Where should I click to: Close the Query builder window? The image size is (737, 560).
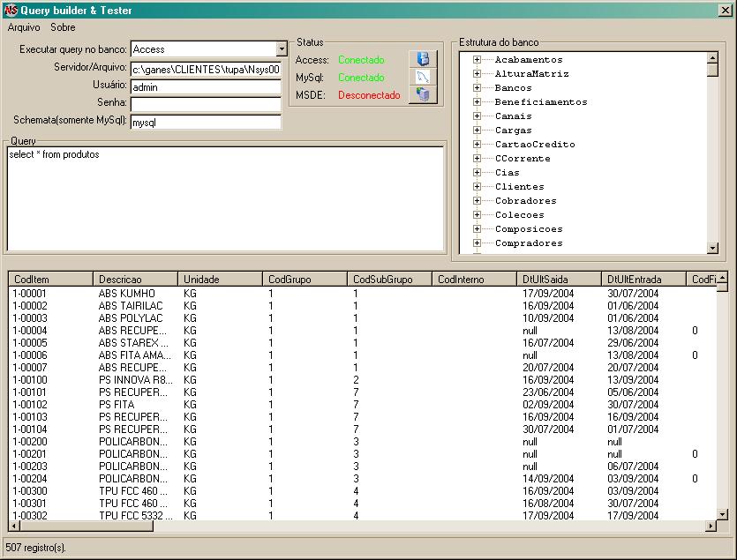pos(725,10)
